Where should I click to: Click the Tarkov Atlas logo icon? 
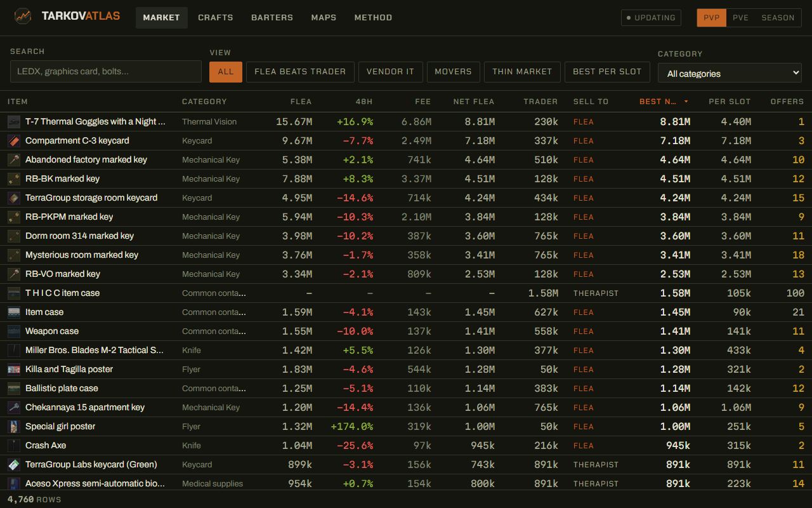tap(23, 17)
